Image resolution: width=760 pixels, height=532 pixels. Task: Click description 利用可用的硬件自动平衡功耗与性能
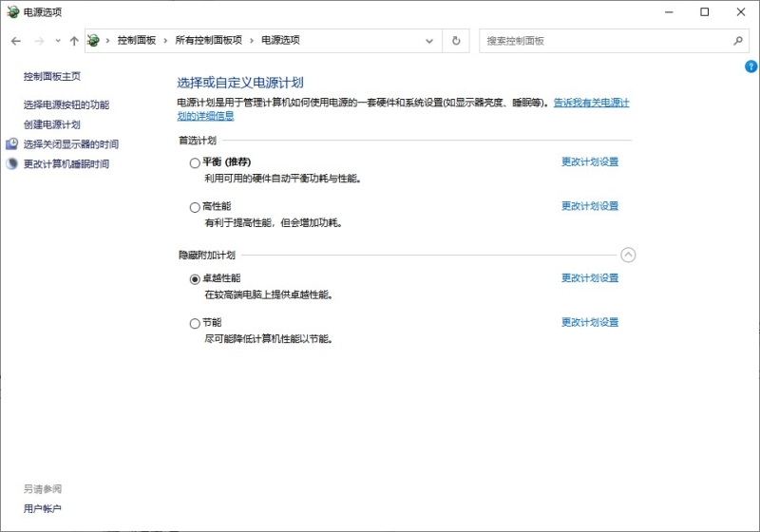(282, 179)
